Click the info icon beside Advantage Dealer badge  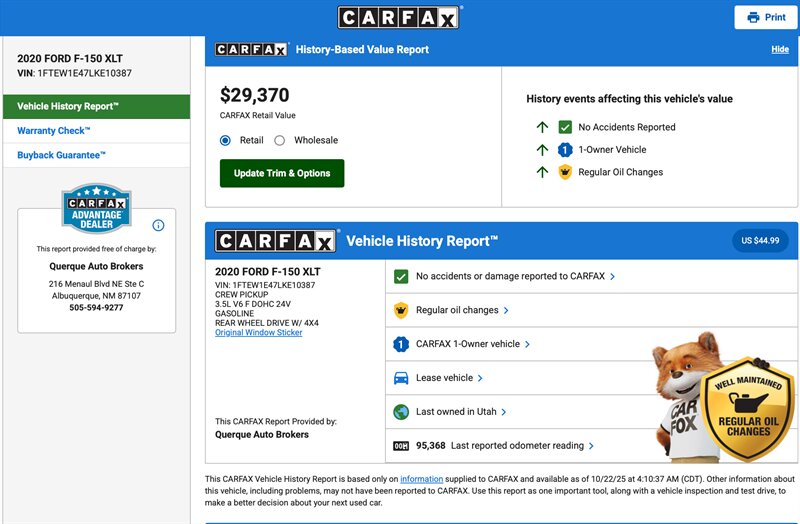click(158, 225)
